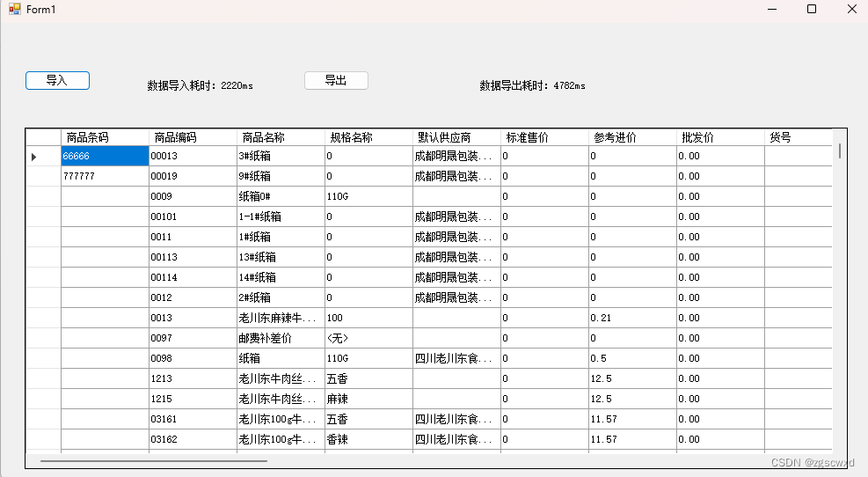Sort by 商品编码 column header
Viewport: 868px width, 477px height.
coord(193,137)
